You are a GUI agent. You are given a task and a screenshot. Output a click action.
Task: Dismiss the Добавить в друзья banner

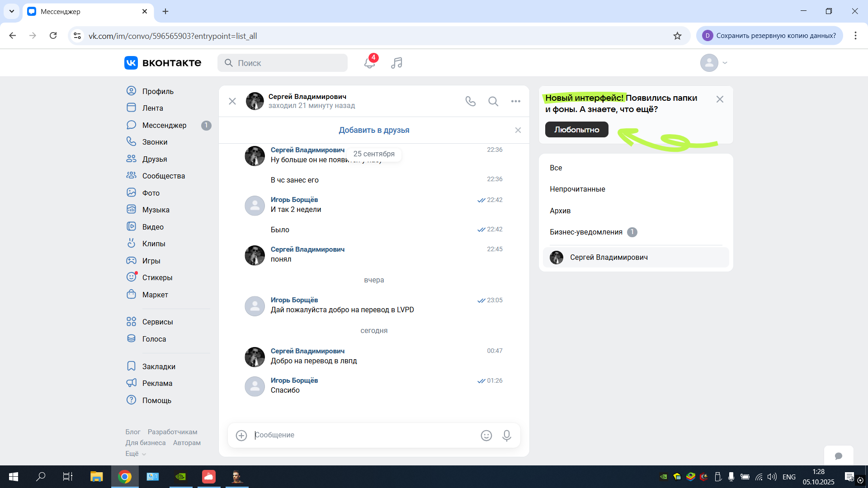coord(518,130)
